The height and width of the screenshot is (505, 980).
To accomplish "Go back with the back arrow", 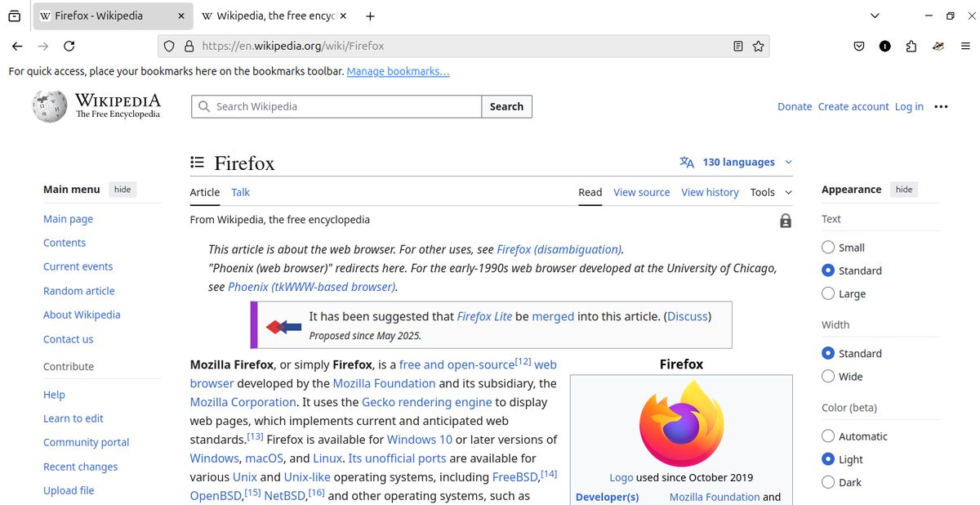I will [17, 47].
